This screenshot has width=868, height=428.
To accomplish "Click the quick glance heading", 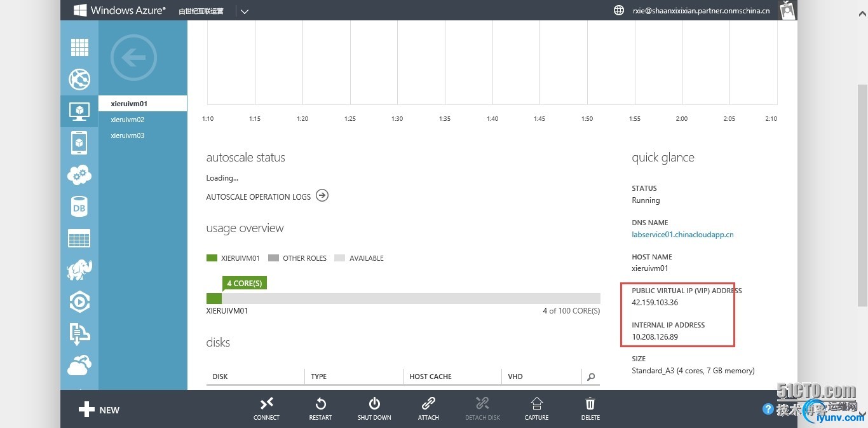I will 663,158.
